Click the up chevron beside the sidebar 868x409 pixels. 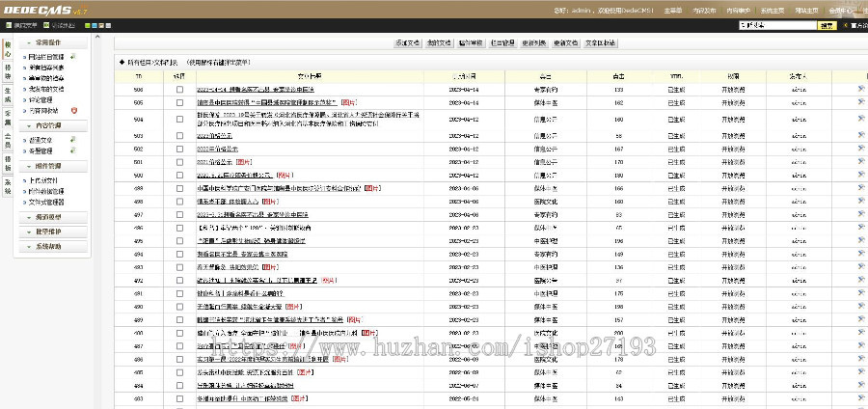[97, 37]
